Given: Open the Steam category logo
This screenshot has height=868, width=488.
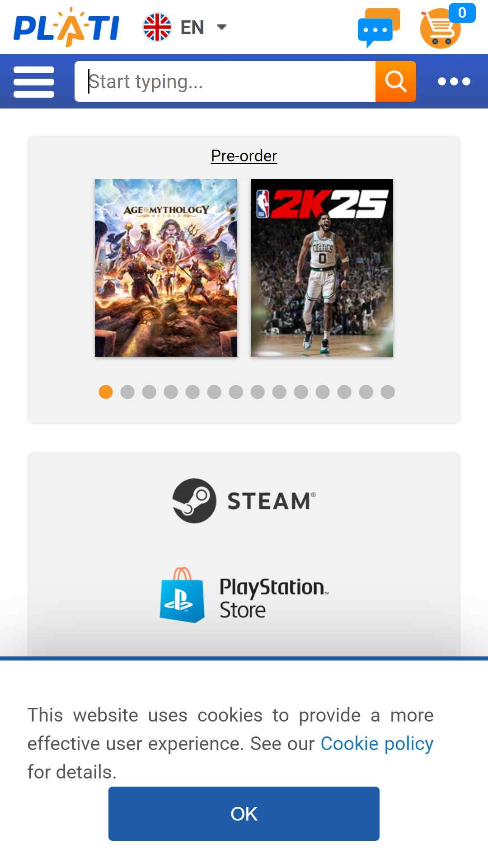Looking at the screenshot, I should pos(244,501).
